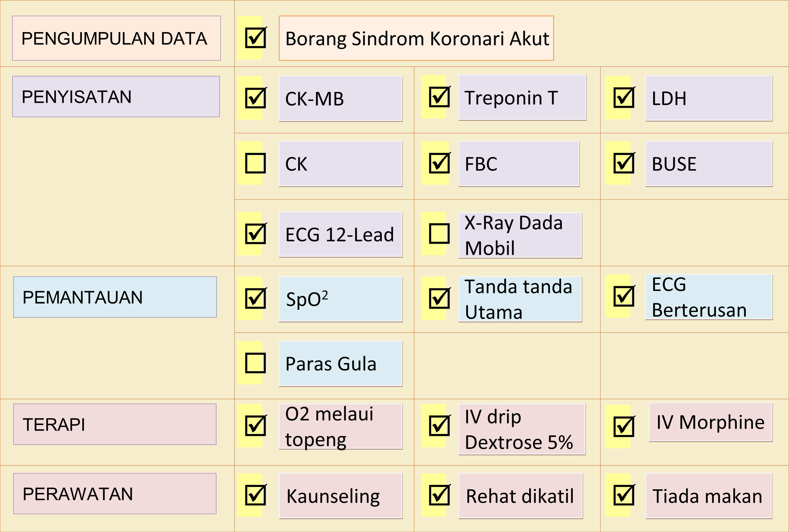
Task: Click the PEMANTAUAN section label
Action: tap(115, 297)
